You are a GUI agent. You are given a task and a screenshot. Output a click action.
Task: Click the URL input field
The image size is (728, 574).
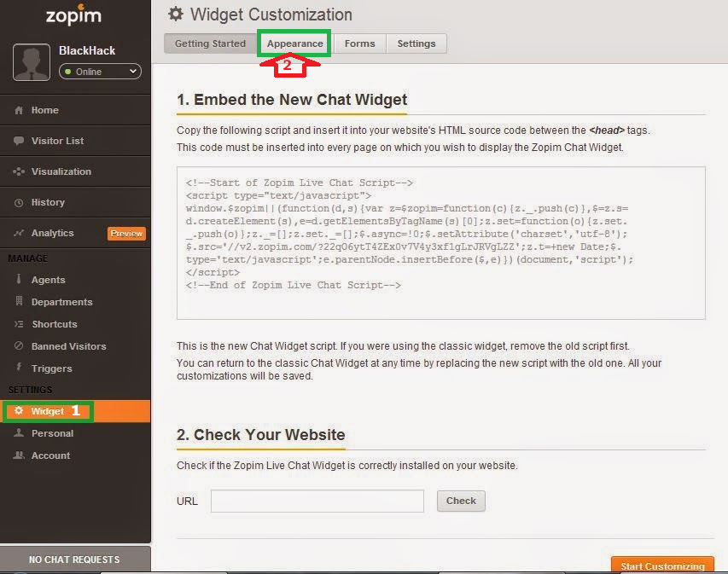(x=317, y=502)
